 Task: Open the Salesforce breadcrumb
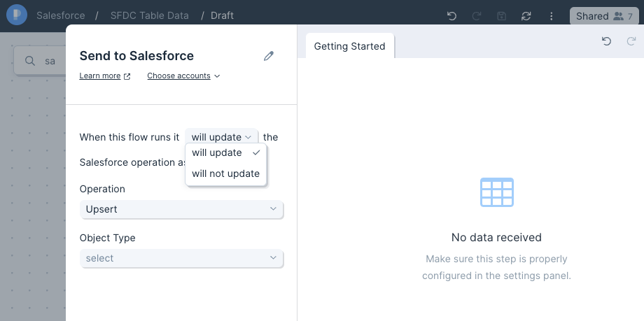[x=61, y=15]
